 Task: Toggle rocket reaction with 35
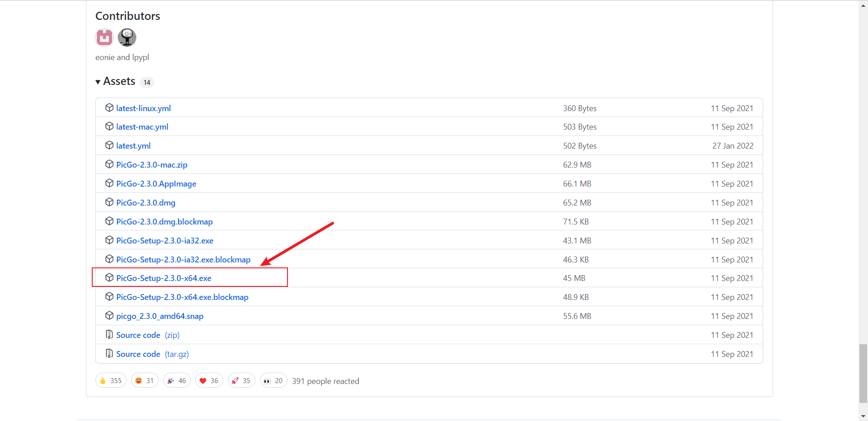[241, 381]
